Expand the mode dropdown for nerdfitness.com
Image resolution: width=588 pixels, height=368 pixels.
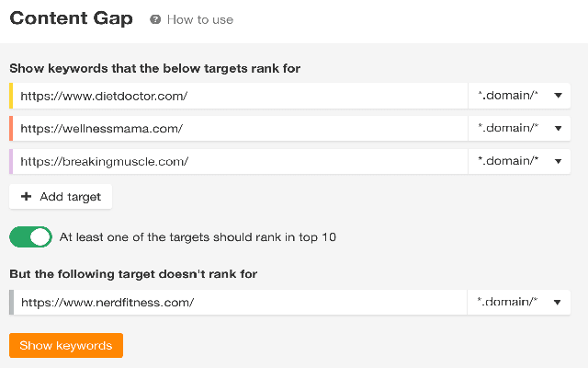point(519,302)
